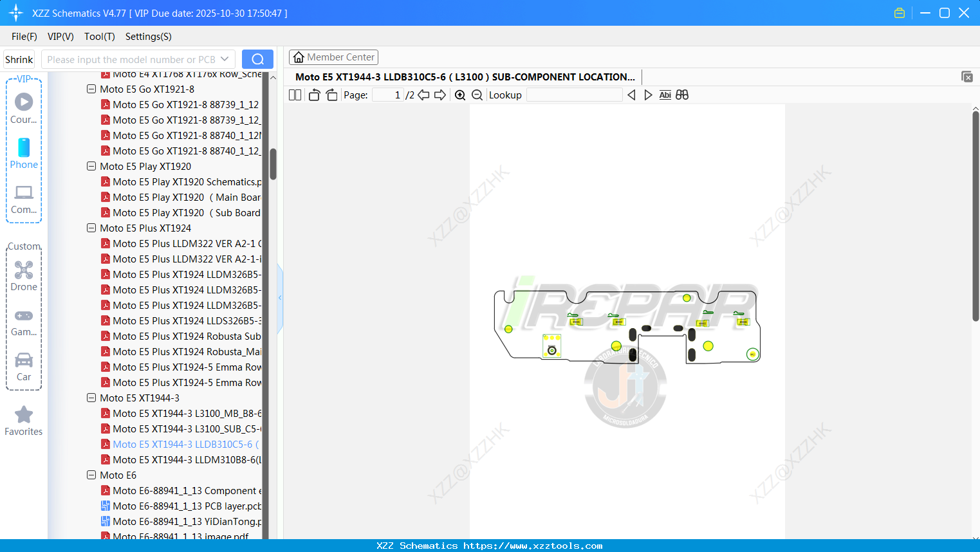Open Moto E5 Play XT1920 Sub Board file

pyautogui.click(x=181, y=213)
